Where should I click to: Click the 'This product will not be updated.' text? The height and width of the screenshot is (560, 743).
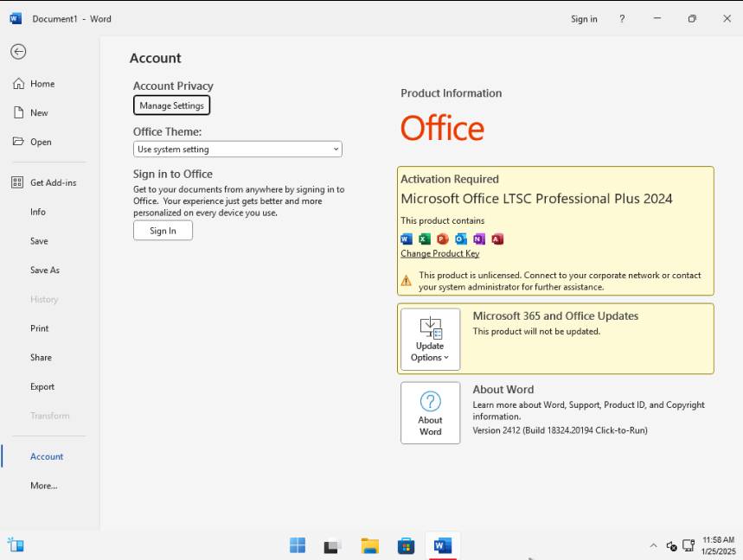point(536,331)
